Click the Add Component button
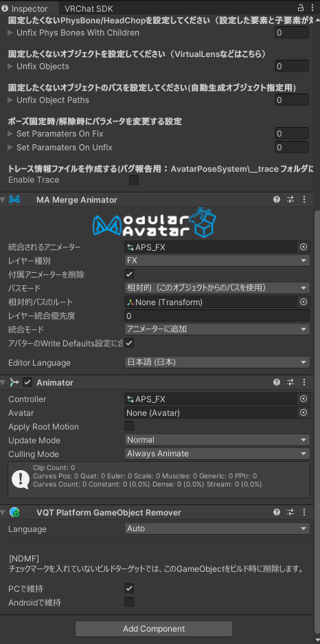This screenshot has width=320, height=644. point(154,629)
